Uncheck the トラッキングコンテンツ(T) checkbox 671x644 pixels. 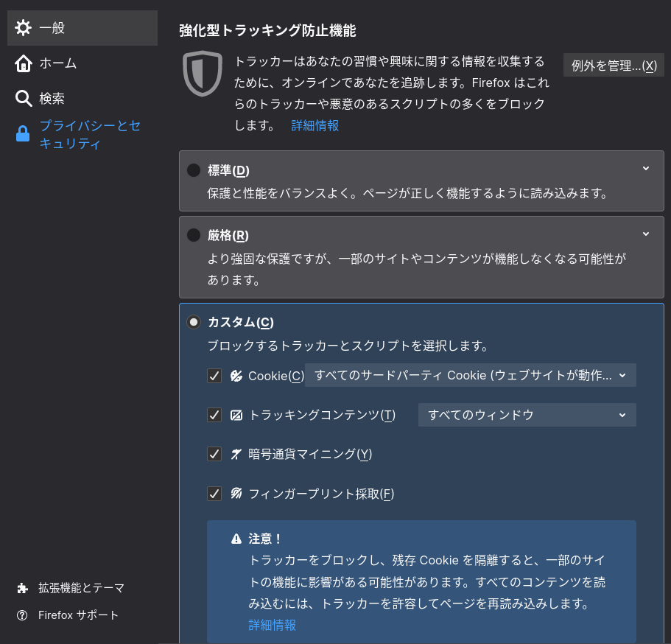click(214, 415)
